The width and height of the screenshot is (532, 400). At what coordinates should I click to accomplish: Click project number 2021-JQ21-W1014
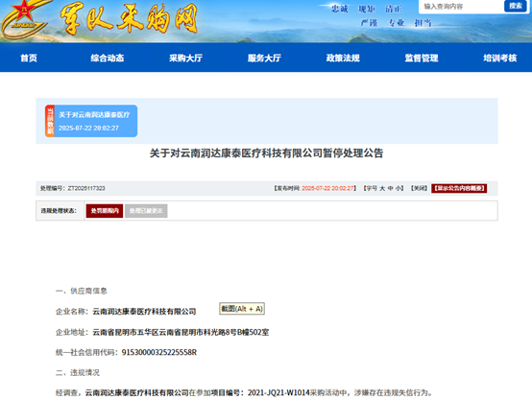click(278, 393)
